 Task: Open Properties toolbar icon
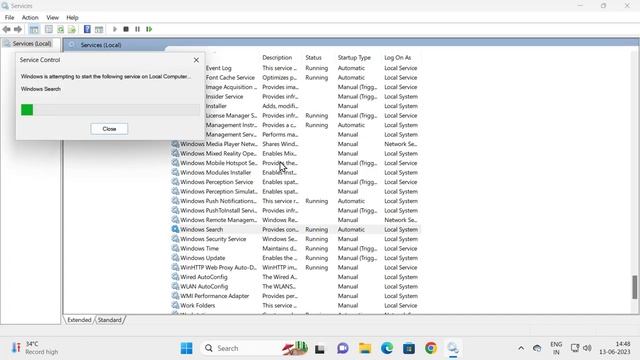coord(49,29)
